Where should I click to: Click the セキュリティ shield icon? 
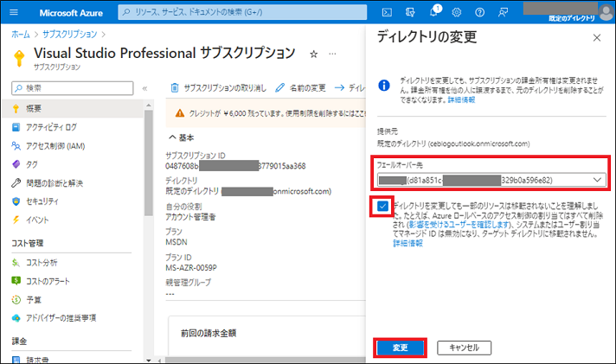coord(16,201)
